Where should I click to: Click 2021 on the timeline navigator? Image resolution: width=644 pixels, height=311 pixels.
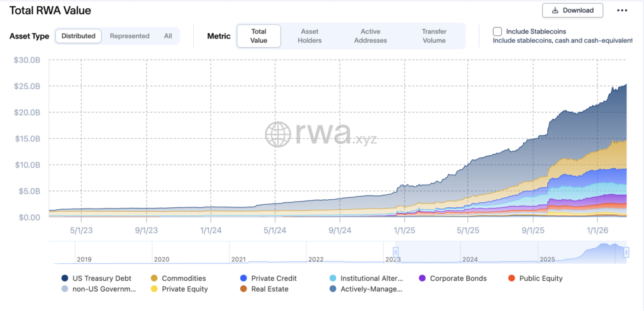point(238,259)
